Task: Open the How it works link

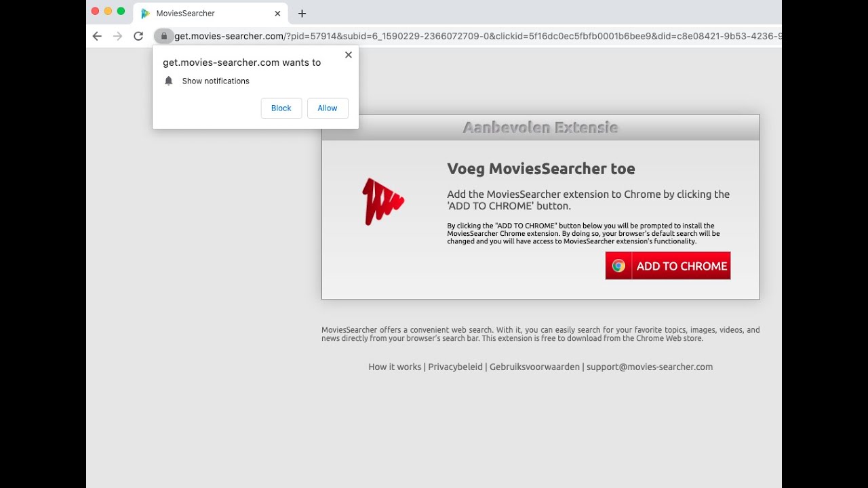Action: (x=395, y=367)
